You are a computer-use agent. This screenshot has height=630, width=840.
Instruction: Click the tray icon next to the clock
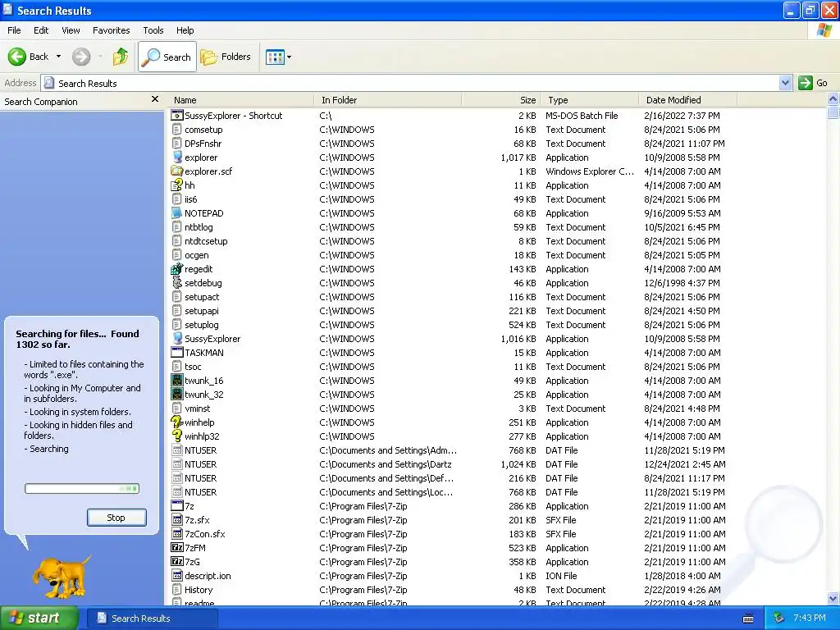tap(778, 619)
